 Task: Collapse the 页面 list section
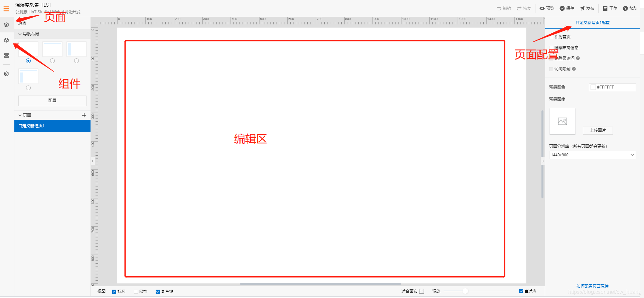[x=20, y=115]
